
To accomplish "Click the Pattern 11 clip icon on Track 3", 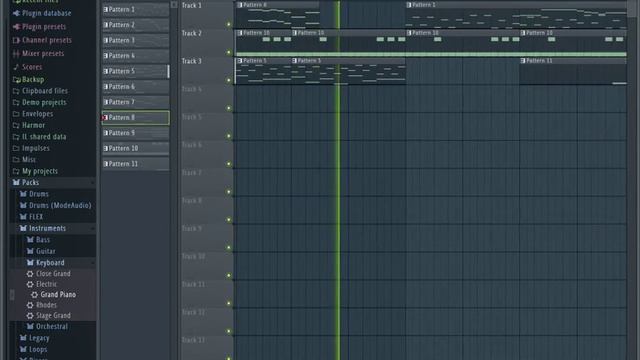I will click(x=523, y=61).
